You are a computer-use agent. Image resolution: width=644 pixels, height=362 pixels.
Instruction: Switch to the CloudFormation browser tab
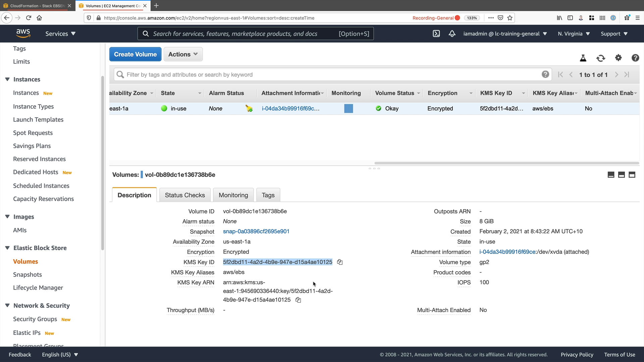click(37, 6)
